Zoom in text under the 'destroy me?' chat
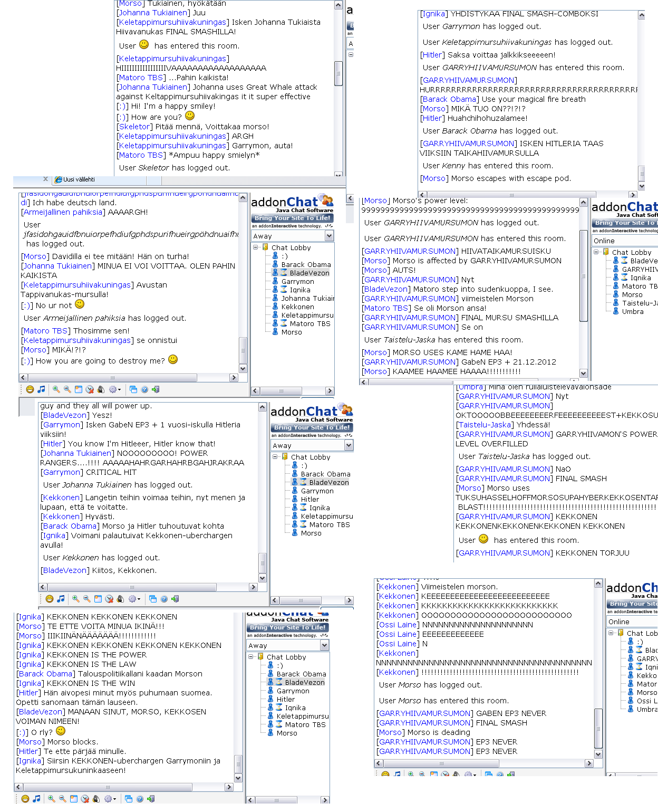The height and width of the screenshot is (812, 658). (56, 389)
